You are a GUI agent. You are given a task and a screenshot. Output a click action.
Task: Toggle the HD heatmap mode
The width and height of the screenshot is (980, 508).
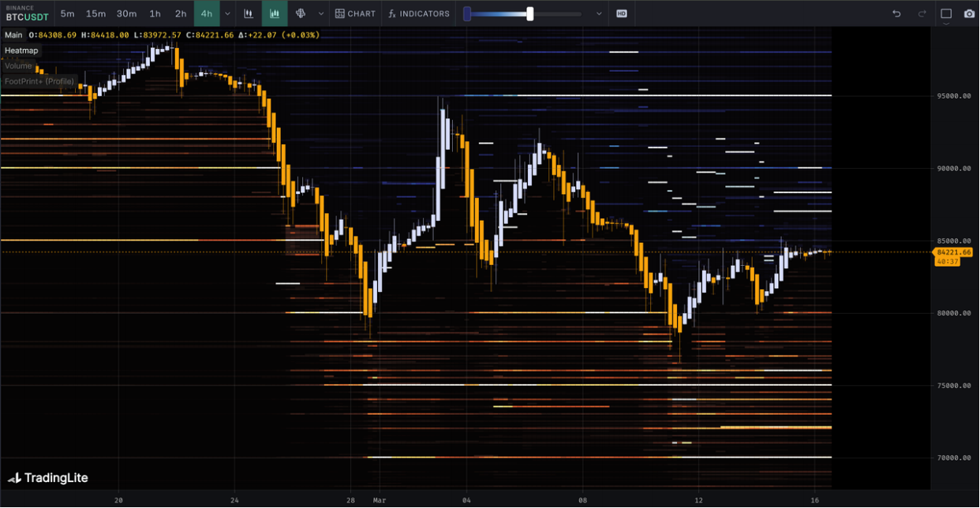tap(622, 13)
